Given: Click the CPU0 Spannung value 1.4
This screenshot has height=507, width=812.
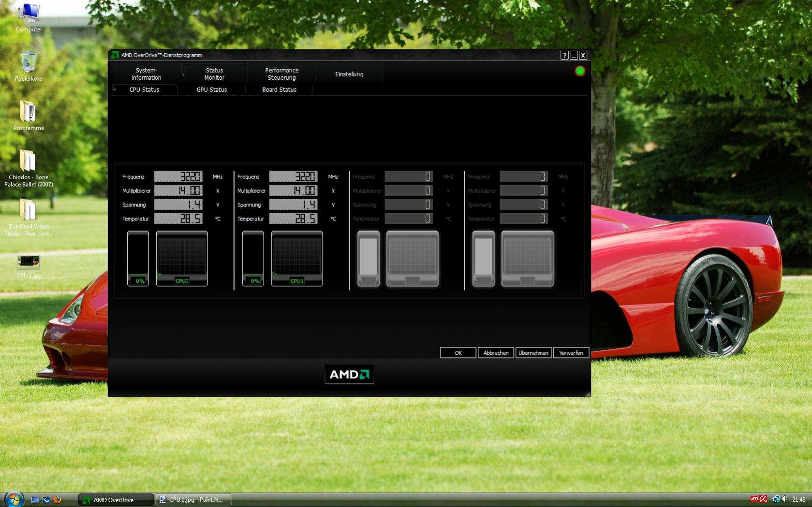Looking at the screenshot, I should click(178, 204).
